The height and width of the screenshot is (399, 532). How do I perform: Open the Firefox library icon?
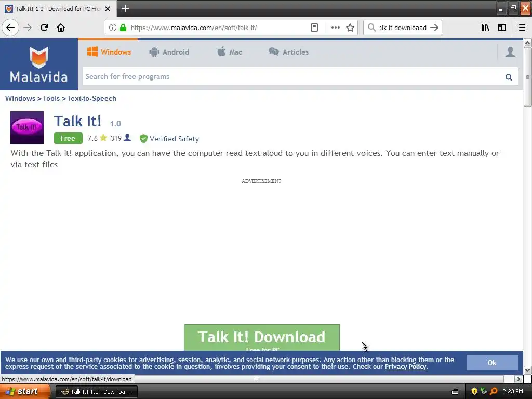click(485, 28)
